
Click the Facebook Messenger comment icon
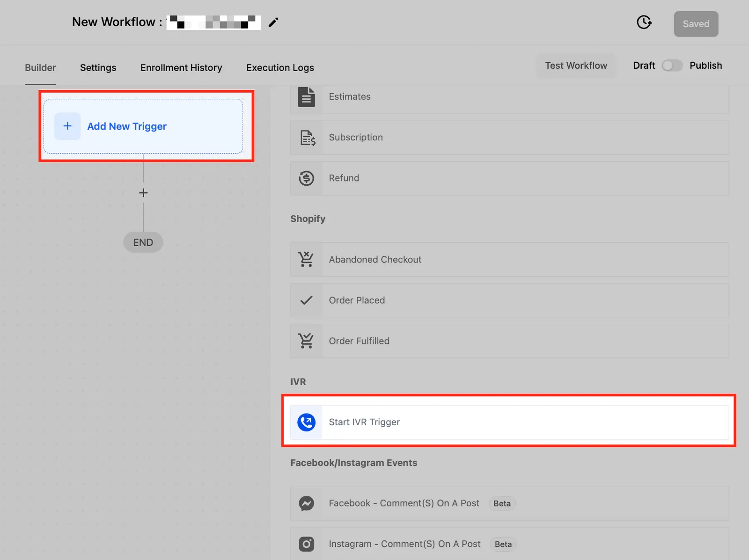click(307, 503)
